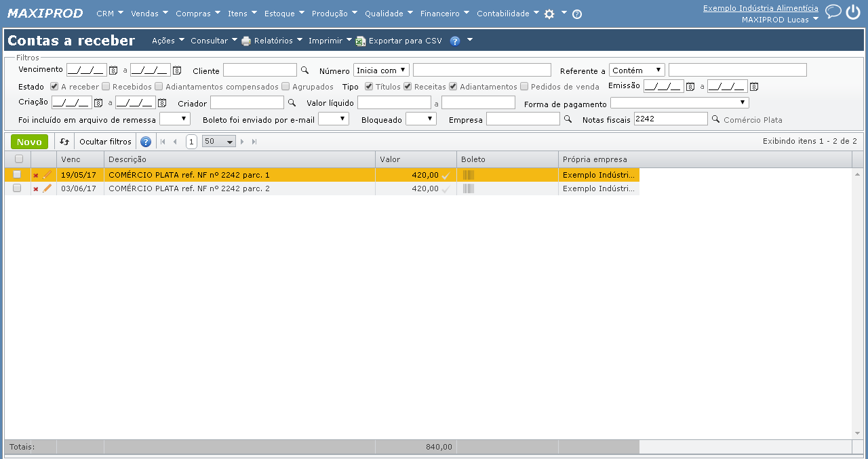Open the Referente a 'Contém' dropdown
Screen dimensions: 868x459
pyautogui.click(x=637, y=70)
